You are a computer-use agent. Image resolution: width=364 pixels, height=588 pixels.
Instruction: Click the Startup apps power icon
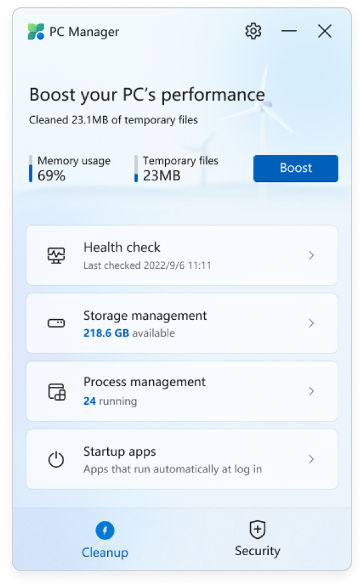(x=56, y=459)
